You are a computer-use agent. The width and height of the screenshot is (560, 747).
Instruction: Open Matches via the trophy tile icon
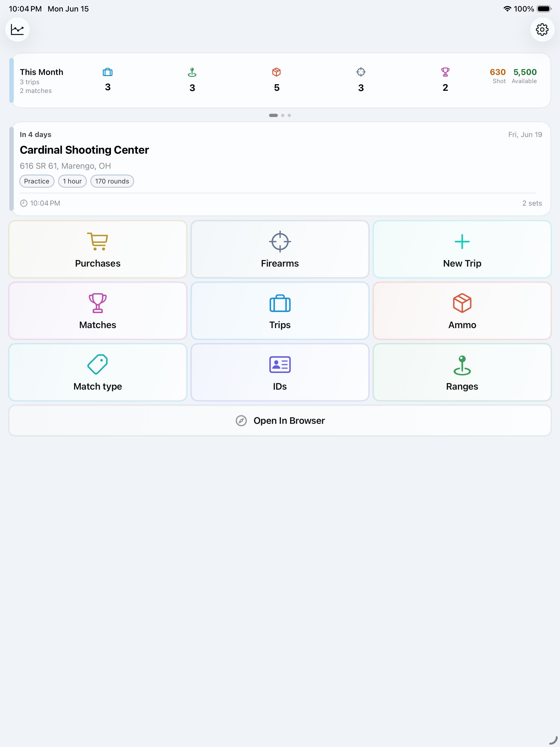point(98,303)
